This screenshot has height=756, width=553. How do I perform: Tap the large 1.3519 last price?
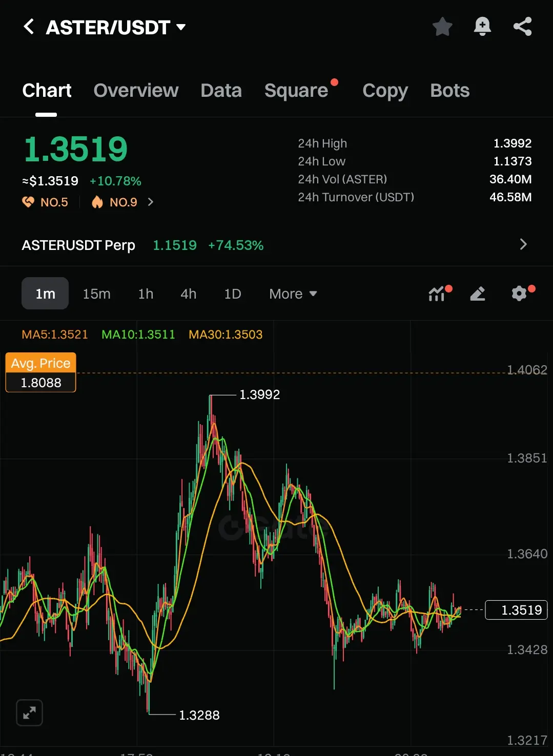point(75,149)
